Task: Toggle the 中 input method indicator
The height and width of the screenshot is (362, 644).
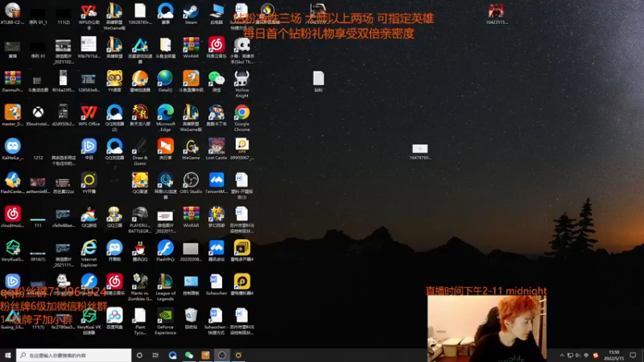Action: pyautogui.click(x=587, y=355)
